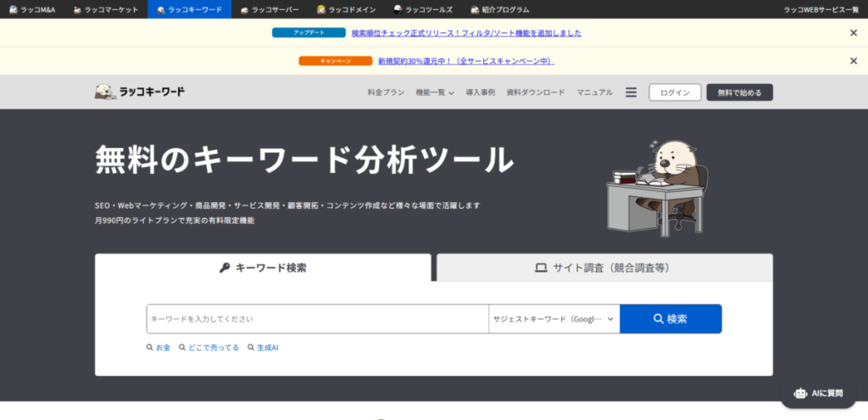This screenshot has height=420, width=868.
Task: Click the 無料で始める button
Action: click(739, 92)
